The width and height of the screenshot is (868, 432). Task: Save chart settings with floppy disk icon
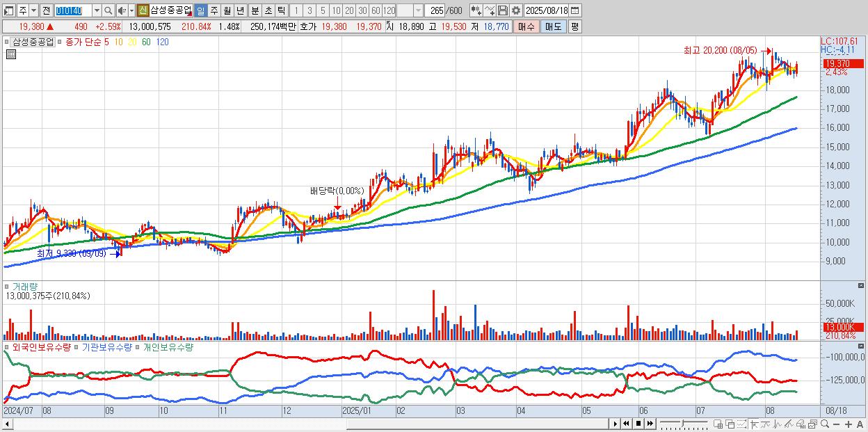click(503, 10)
